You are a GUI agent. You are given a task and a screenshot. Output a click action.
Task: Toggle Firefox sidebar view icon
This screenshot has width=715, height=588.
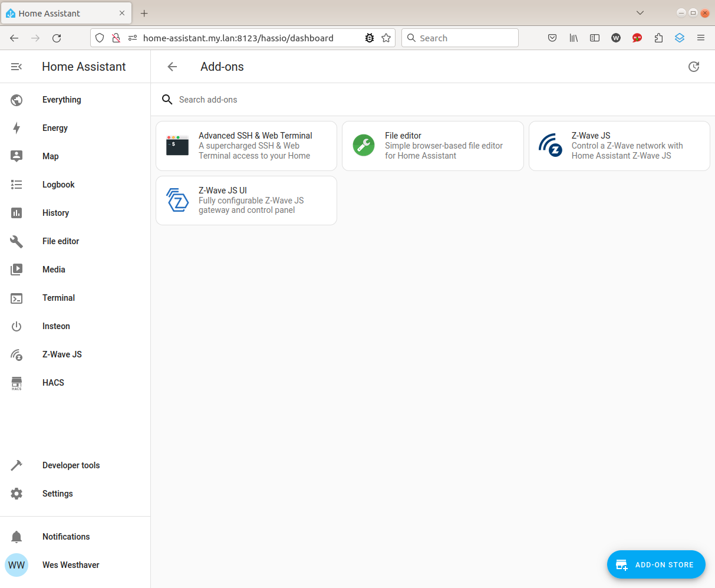[595, 38]
